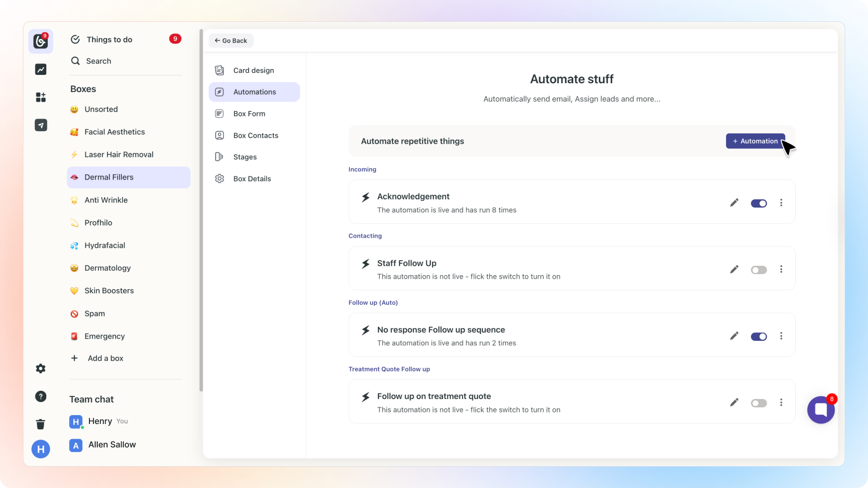Open the Dermatology box

tap(129, 268)
